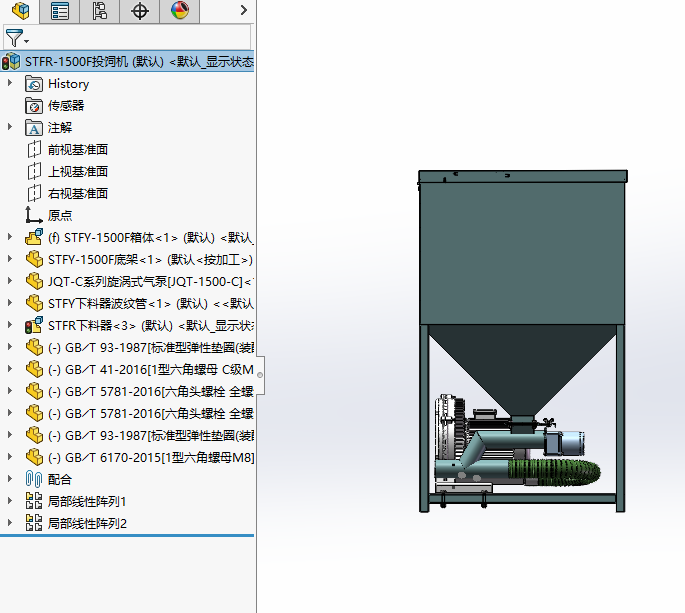Switch to the PropertyManager tab

pos(60,11)
